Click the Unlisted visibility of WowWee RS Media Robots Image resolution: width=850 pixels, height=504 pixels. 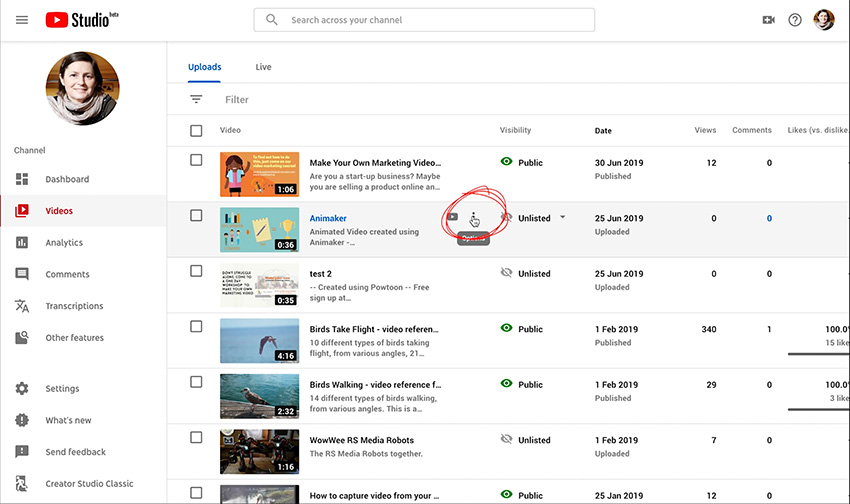[525, 440]
